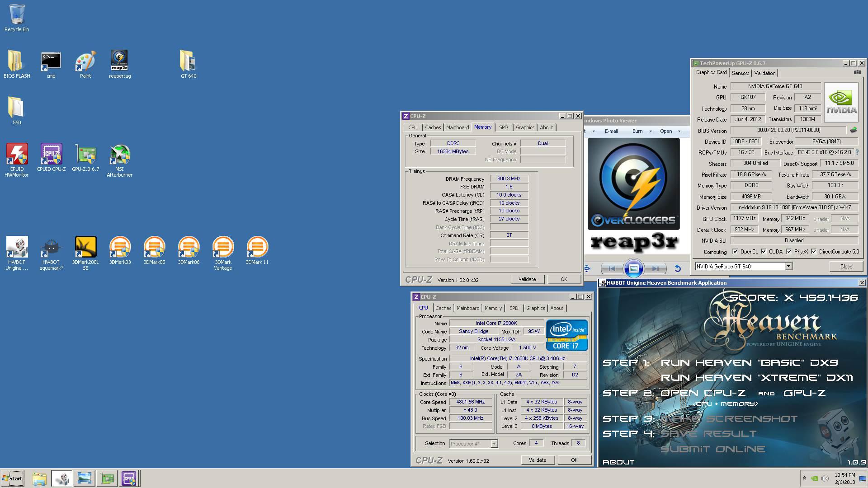Toggle OpenCL checkbox in GPU-Z

click(735, 252)
